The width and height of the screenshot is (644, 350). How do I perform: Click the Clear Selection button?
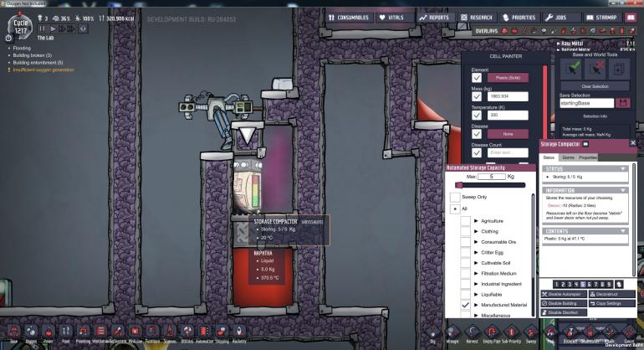pos(595,86)
